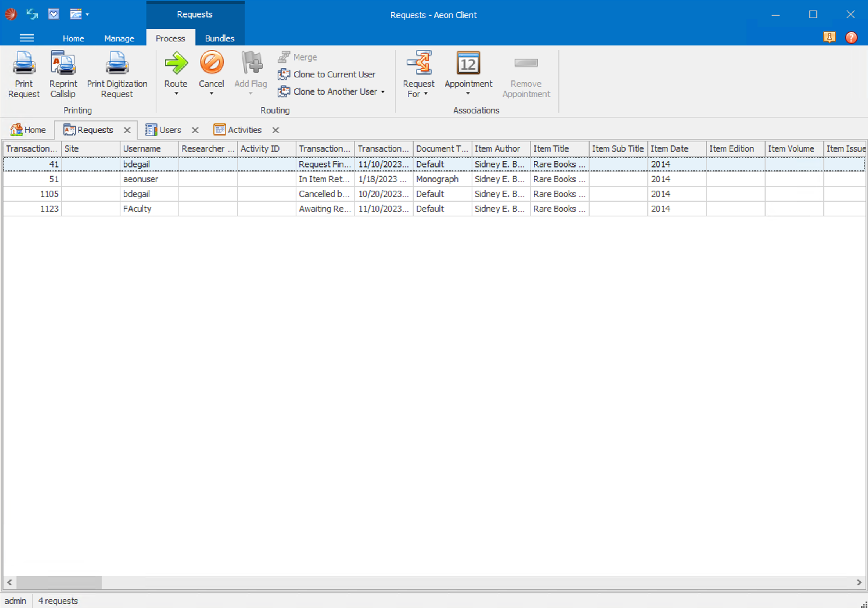Expand the quick access toolbar dropdown arrow
The image size is (868, 608).
[87, 14]
